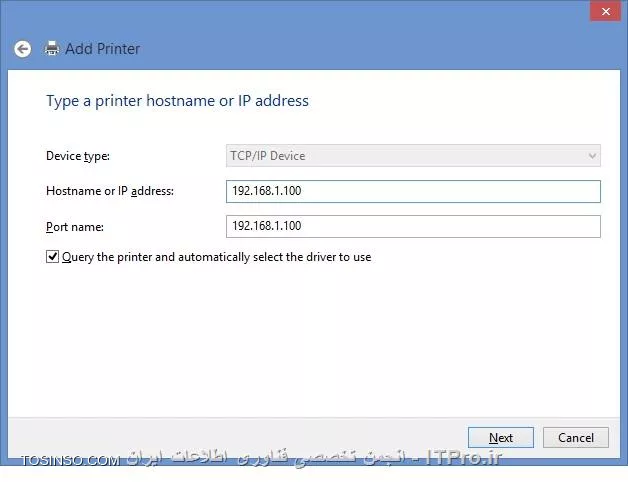Click the printer icon beside Add Printer
Screen dimensions: 628x482
(52, 48)
